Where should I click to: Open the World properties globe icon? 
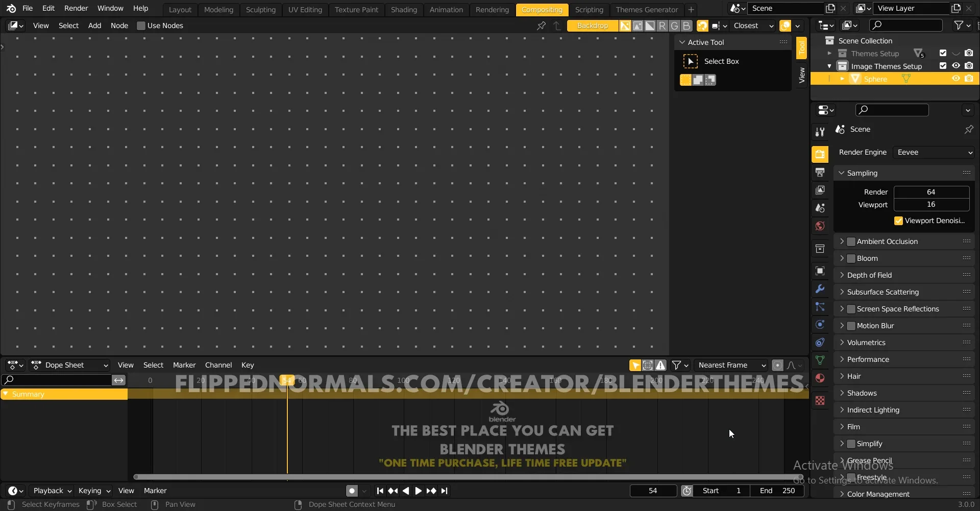820,226
